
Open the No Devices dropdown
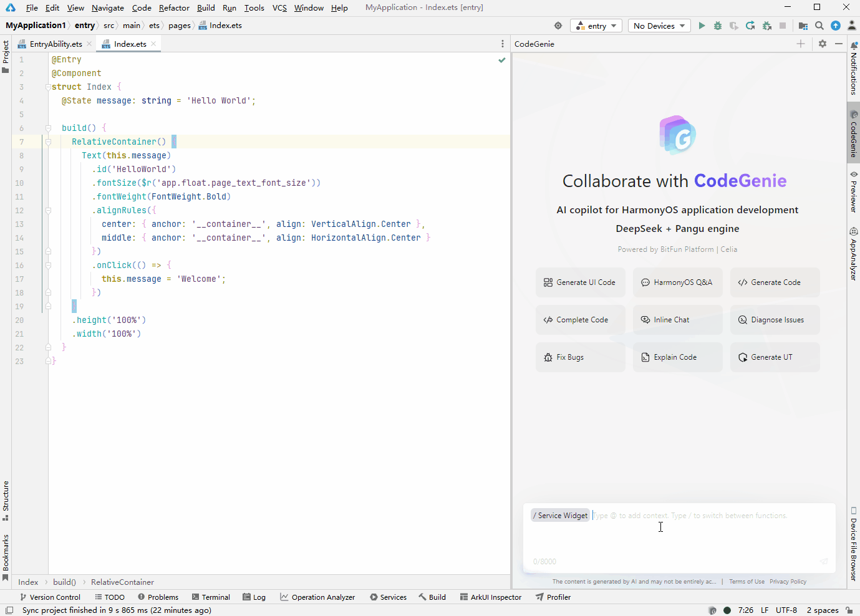click(x=659, y=26)
